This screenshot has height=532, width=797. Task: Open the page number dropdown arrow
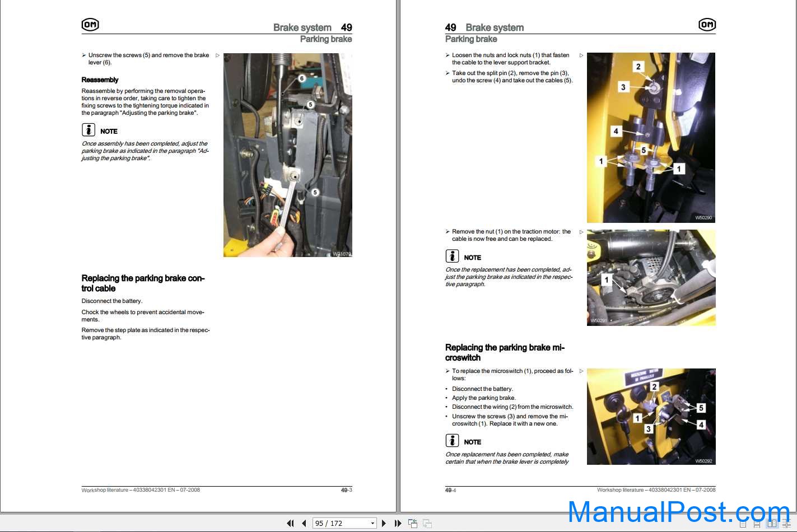point(372,523)
